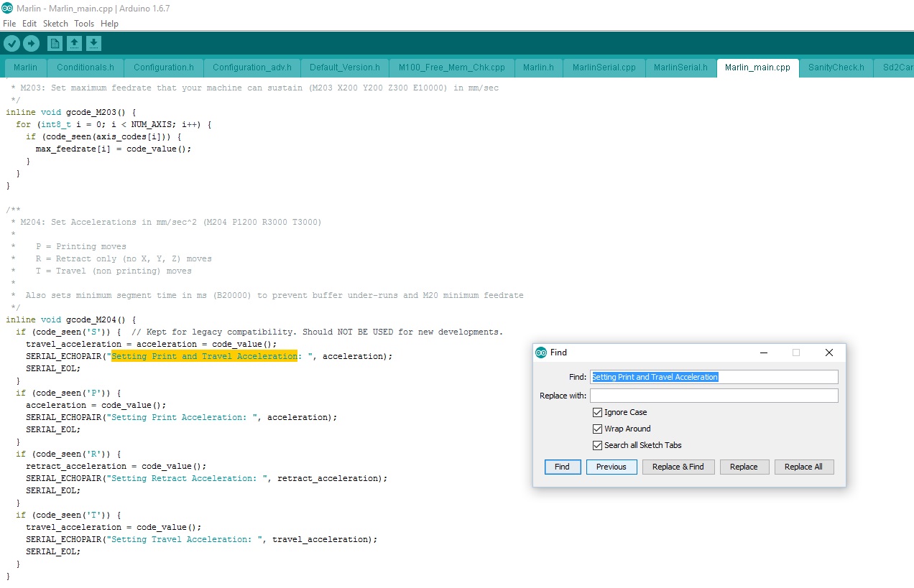Click the Upload arrow icon
The image size is (914, 588).
(31, 44)
